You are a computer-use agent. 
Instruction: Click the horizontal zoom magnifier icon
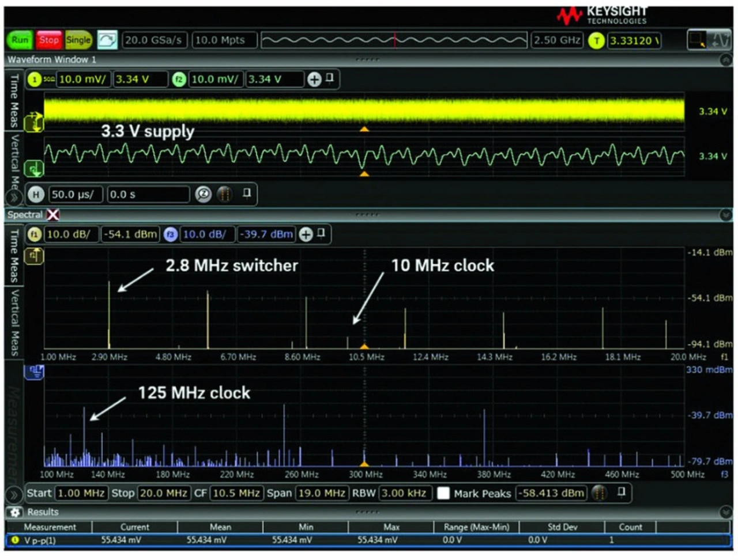click(203, 195)
